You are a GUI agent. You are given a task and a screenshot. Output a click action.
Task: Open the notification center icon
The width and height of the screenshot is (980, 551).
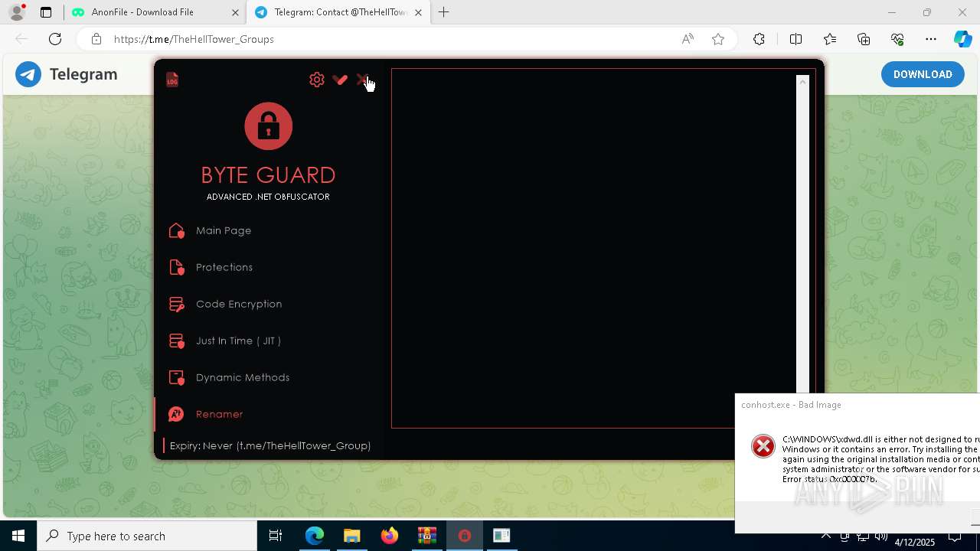(x=955, y=536)
